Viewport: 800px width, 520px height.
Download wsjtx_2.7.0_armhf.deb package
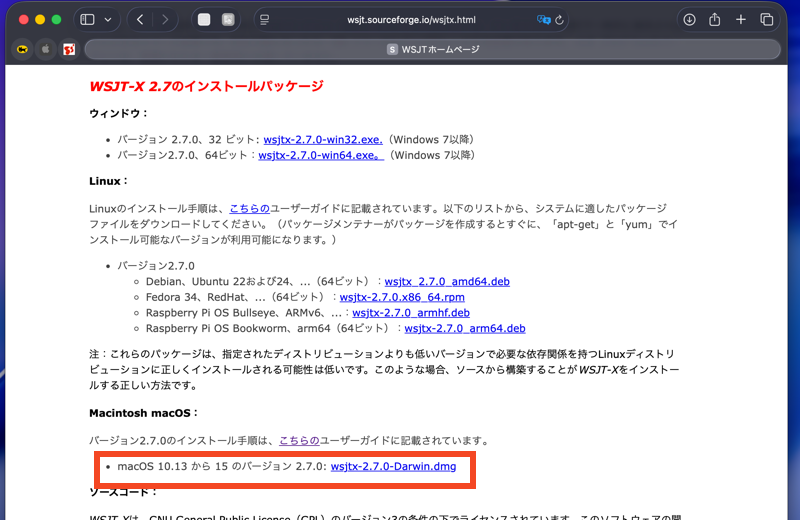pyautogui.click(x=411, y=313)
